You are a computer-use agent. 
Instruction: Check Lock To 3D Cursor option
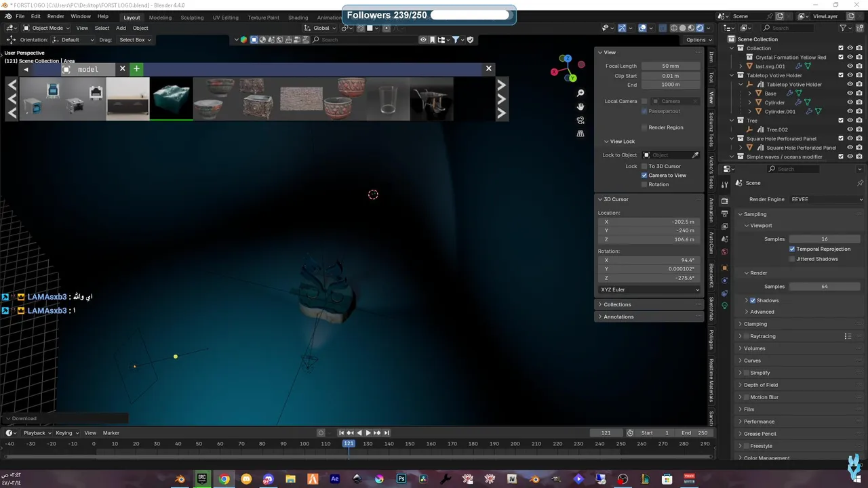pos(644,166)
